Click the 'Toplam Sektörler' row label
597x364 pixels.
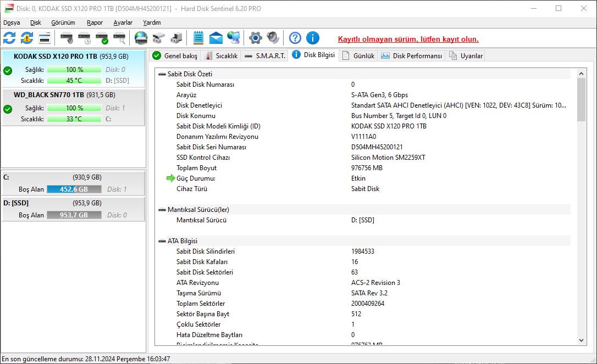coord(201,304)
